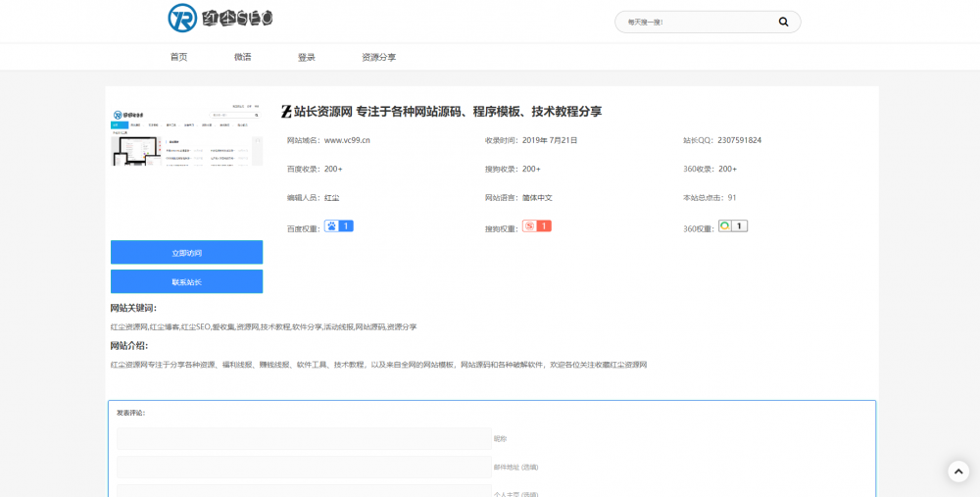The height and width of the screenshot is (497, 980).
Task: Focus the header search input field
Action: (x=696, y=22)
